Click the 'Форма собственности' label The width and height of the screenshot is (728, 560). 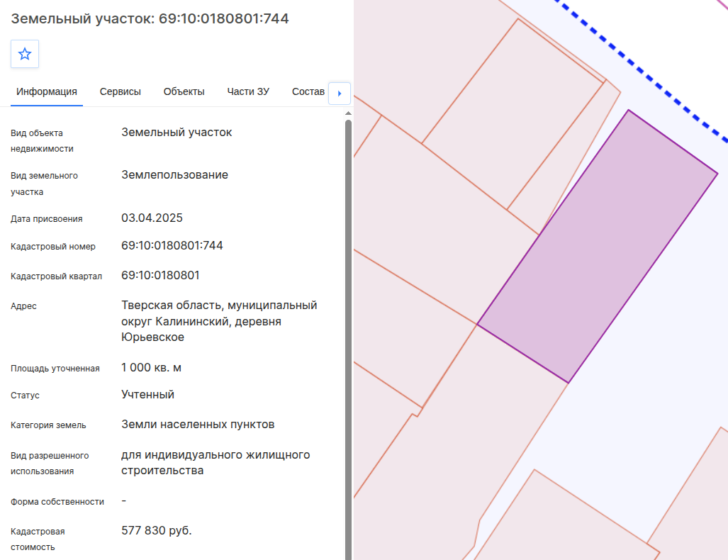[x=57, y=501]
